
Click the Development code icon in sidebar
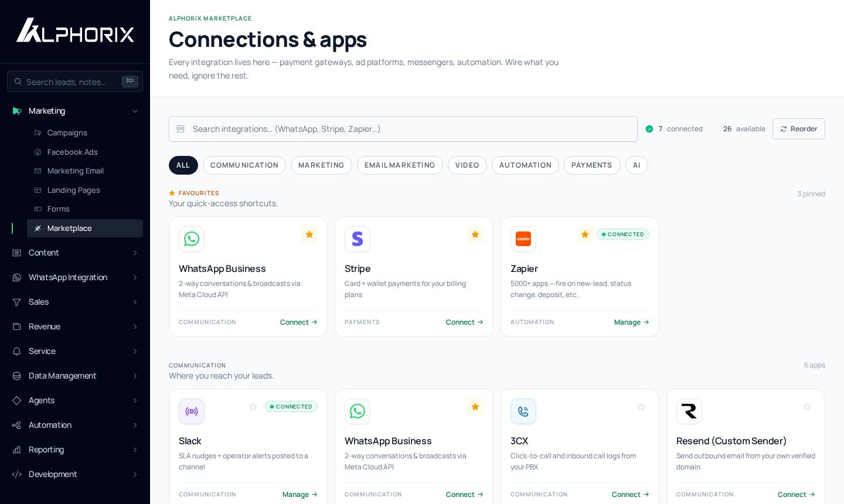[17, 474]
